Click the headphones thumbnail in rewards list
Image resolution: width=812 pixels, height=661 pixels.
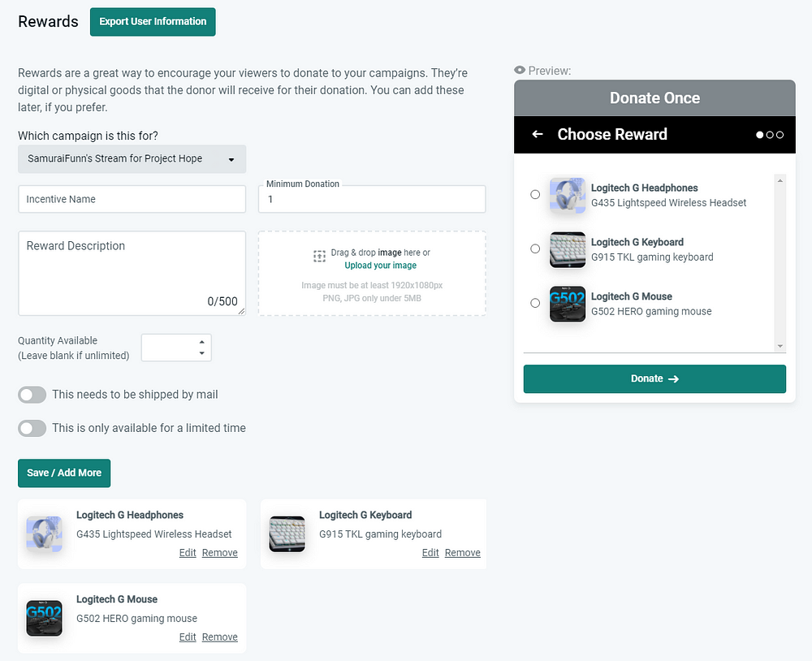tap(45, 534)
